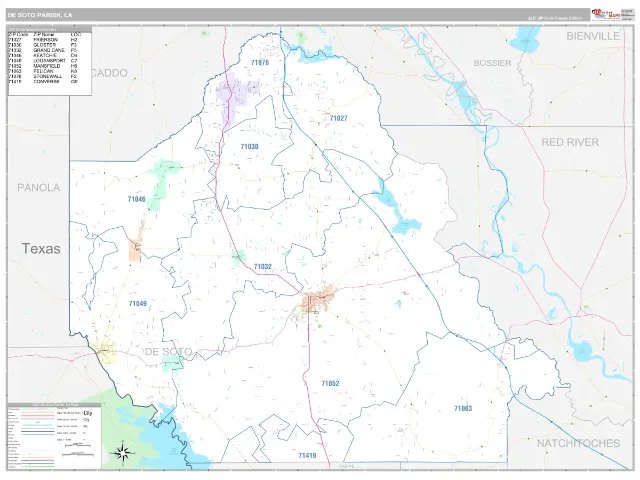Select the 71046 ZIP code label
The height and width of the screenshot is (480, 640).
click(x=136, y=199)
